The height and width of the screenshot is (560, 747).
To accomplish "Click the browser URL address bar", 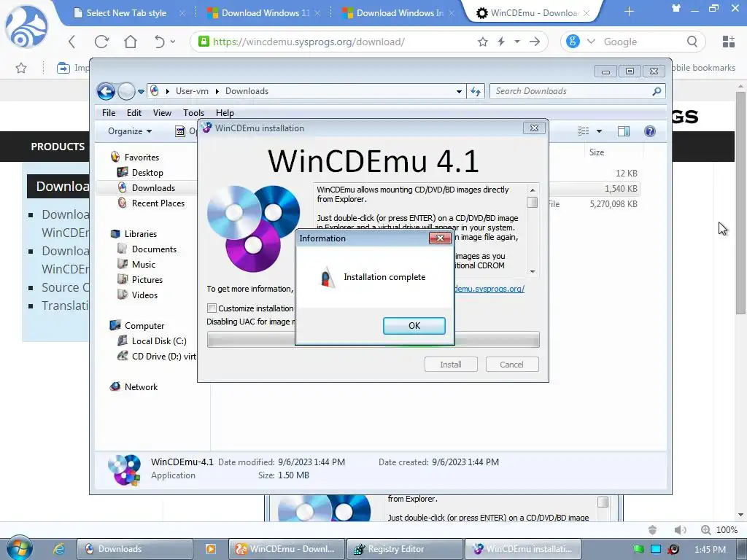I will pos(334,42).
